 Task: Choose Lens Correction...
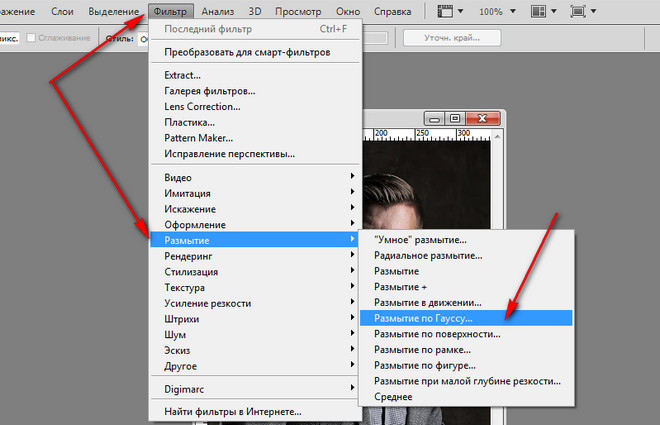pos(255,106)
